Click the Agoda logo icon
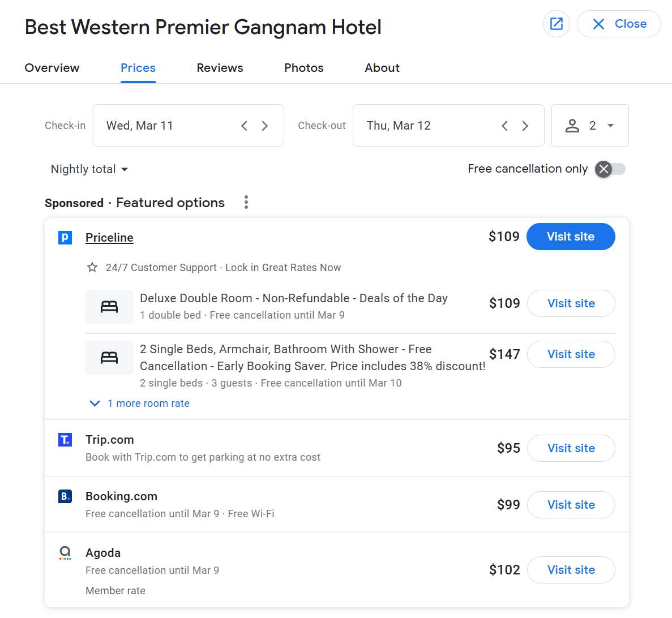 point(65,553)
